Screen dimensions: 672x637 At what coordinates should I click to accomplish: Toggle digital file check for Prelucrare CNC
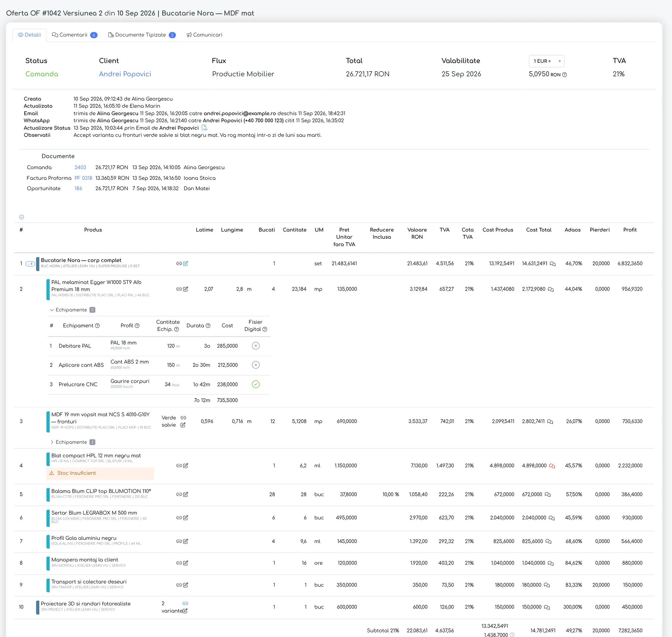pos(256,384)
